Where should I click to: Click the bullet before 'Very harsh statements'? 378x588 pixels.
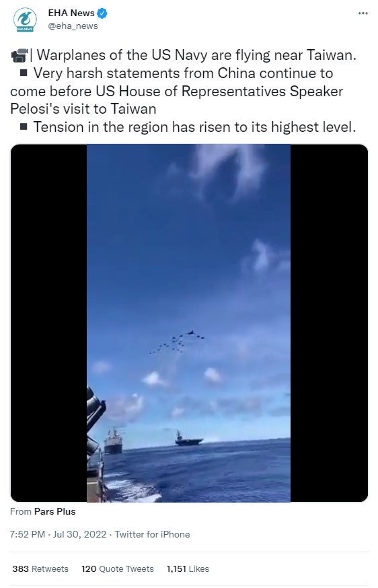[24, 73]
